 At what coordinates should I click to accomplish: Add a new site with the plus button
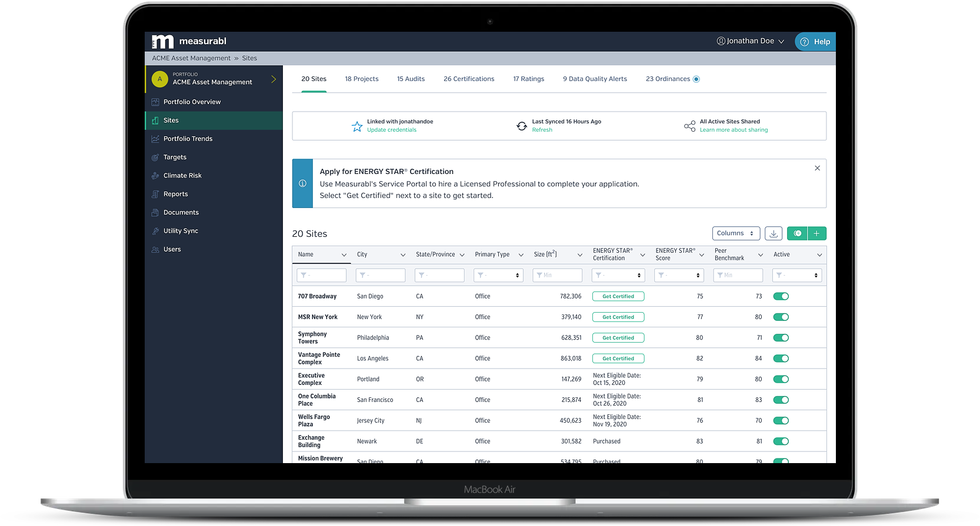coord(817,233)
